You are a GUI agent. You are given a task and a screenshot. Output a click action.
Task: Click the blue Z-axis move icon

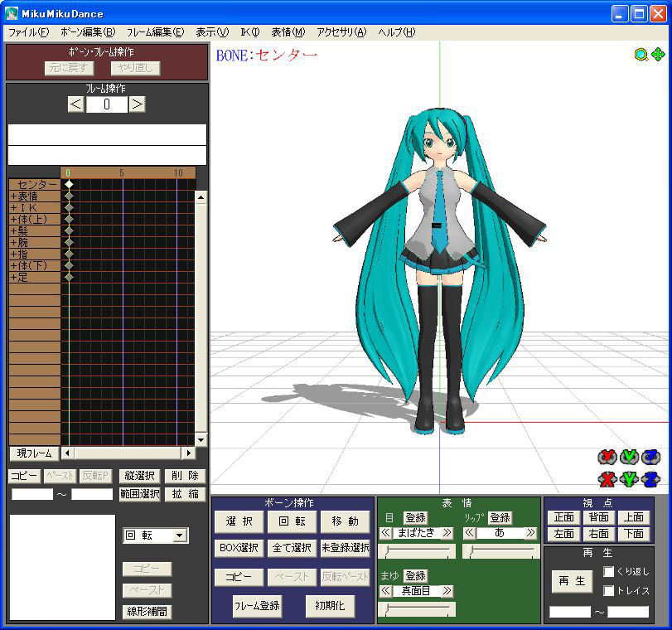pyautogui.click(x=650, y=478)
